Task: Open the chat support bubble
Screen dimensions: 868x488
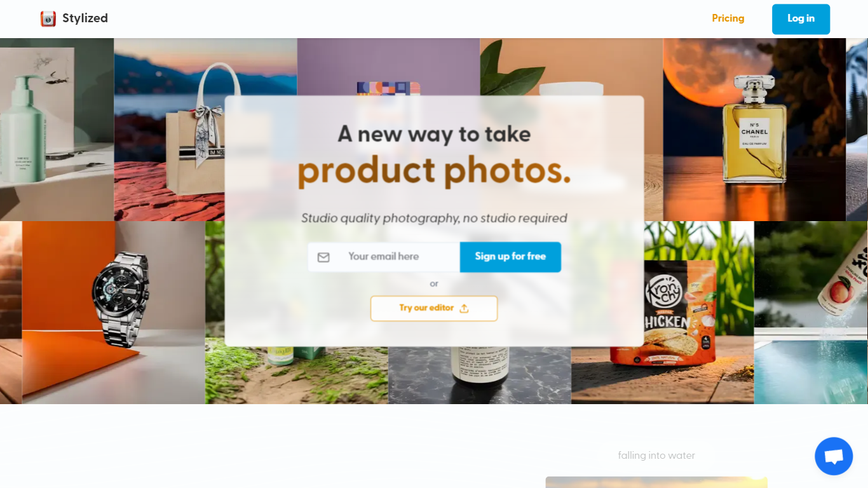Action: [834, 456]
